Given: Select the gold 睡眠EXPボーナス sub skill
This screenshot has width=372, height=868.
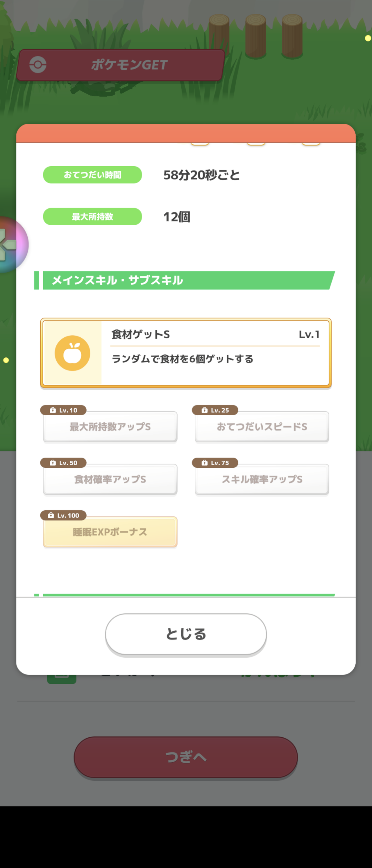Looking at the screenshot, I should pos(110,532).
